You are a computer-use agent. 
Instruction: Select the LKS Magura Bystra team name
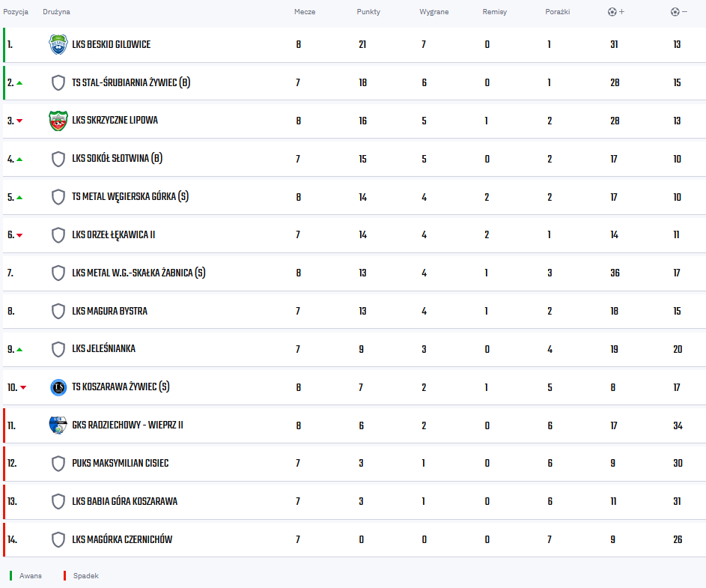pyautogui.click(x=109, y=312)
